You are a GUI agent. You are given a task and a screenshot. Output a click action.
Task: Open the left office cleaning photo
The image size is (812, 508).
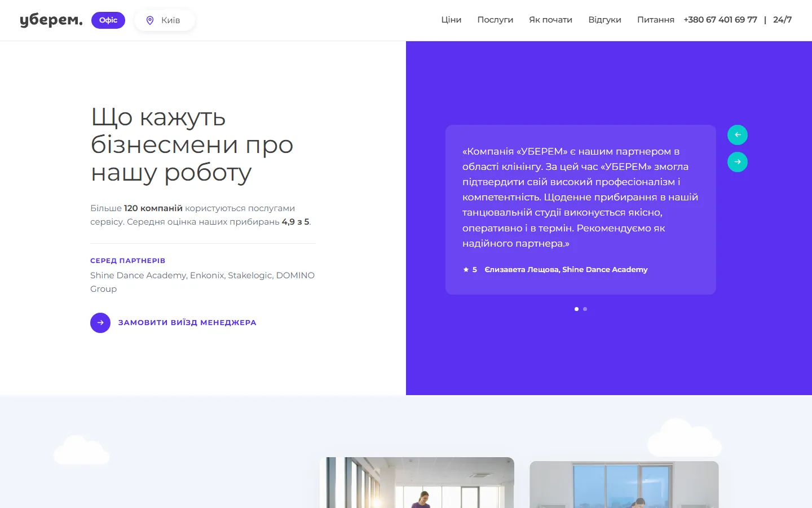coord(417,483)
